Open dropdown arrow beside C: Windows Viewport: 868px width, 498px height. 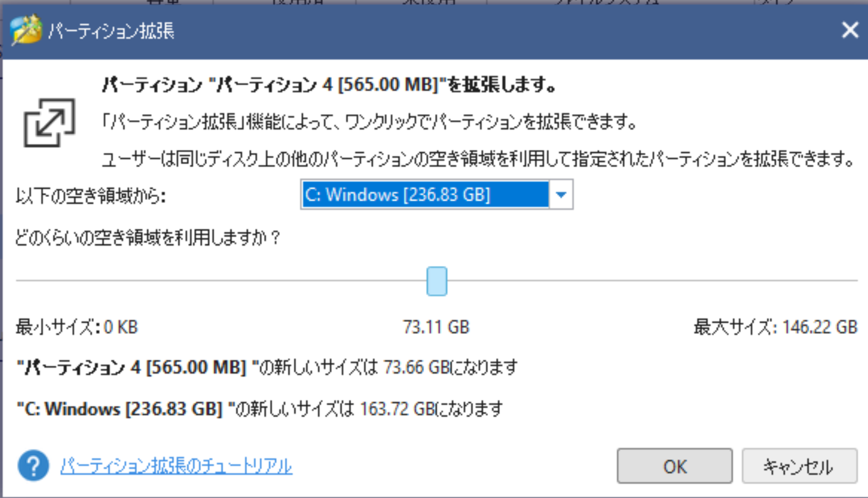click(x=560, y=195)
